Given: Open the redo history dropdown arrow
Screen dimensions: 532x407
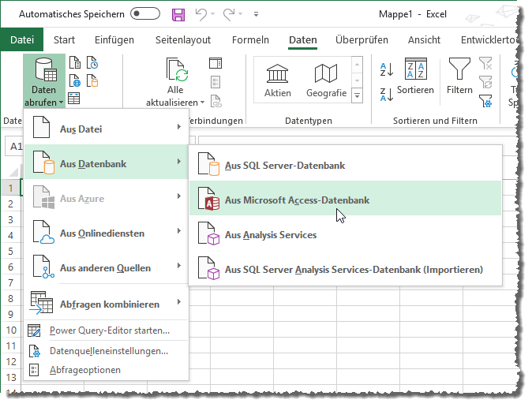Looking at the screenshot, I should [240, 14].
